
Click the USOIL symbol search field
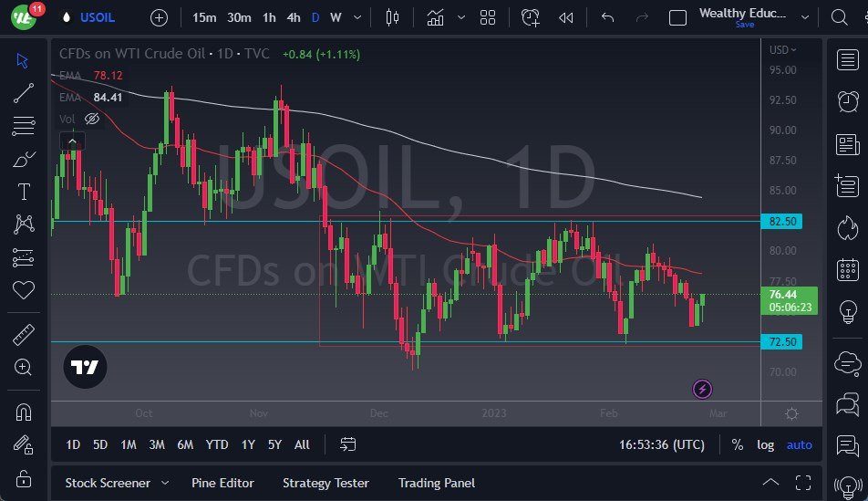[98, 17]
